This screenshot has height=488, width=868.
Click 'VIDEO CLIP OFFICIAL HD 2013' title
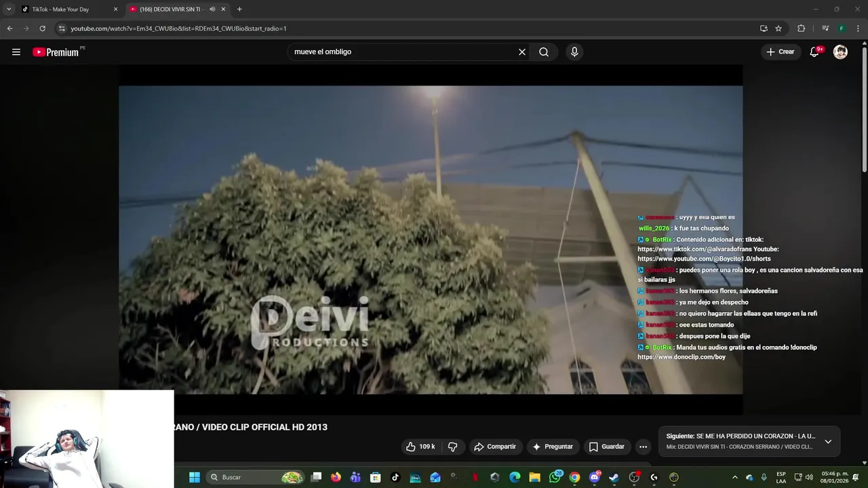(264, 427)
